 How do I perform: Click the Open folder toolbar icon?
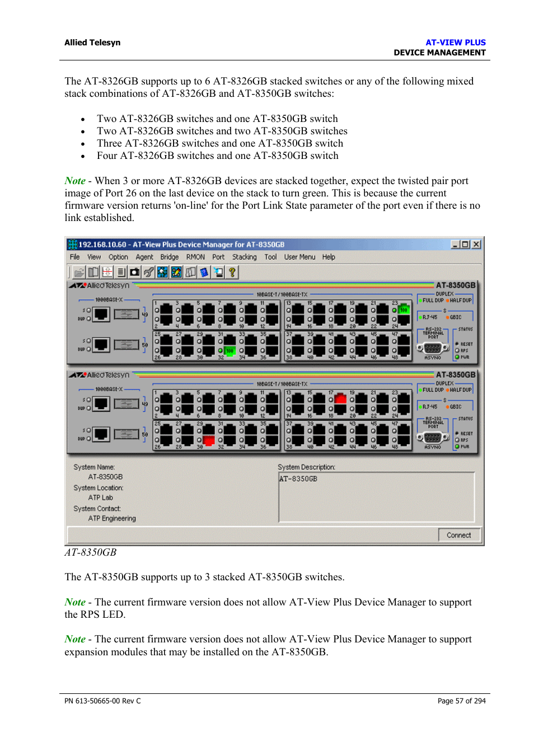click(79, 273)
